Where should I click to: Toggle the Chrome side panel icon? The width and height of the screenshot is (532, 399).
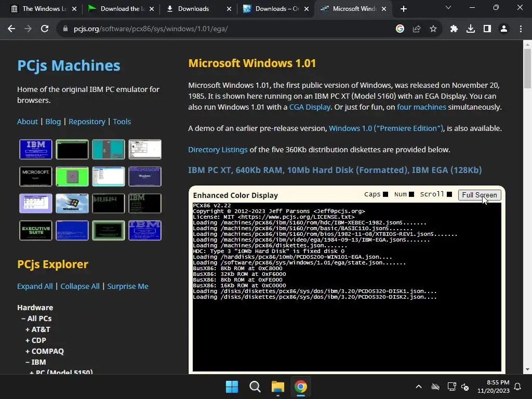click(x=487, y=29)
